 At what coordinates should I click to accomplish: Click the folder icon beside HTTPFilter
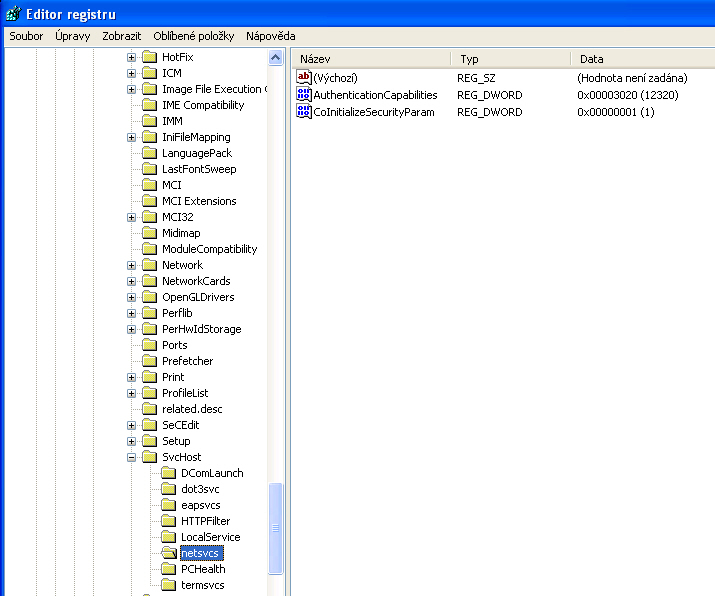[169, 521]
